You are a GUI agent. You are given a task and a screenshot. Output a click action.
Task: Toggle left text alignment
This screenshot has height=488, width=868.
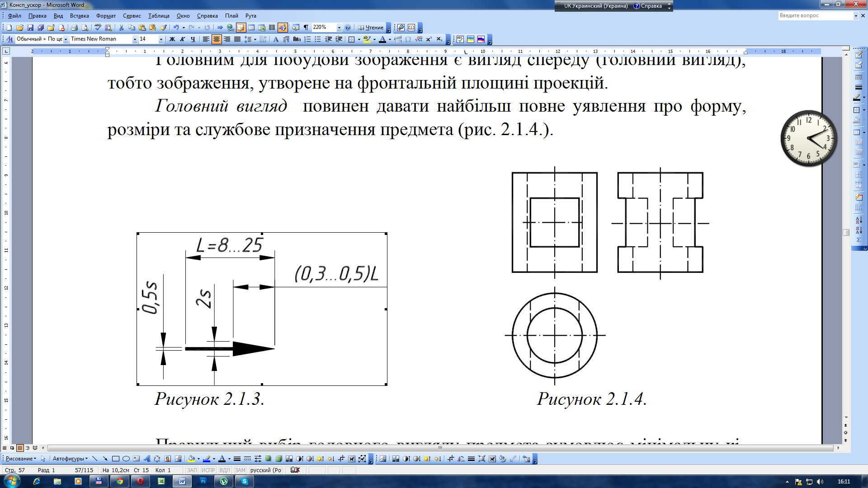click(x=206, y=39)
